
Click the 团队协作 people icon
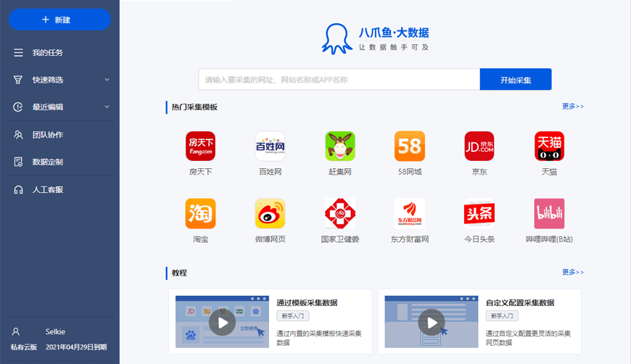click(x=18, y=135)
